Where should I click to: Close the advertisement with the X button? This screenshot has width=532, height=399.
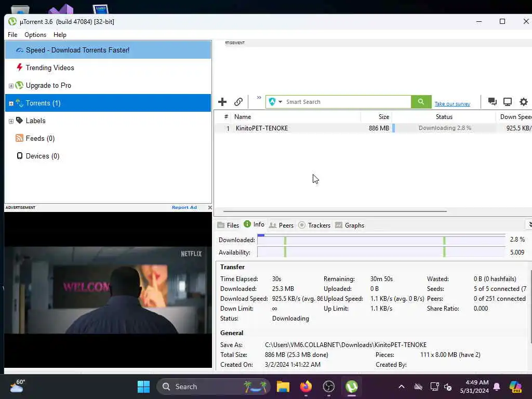210,207
